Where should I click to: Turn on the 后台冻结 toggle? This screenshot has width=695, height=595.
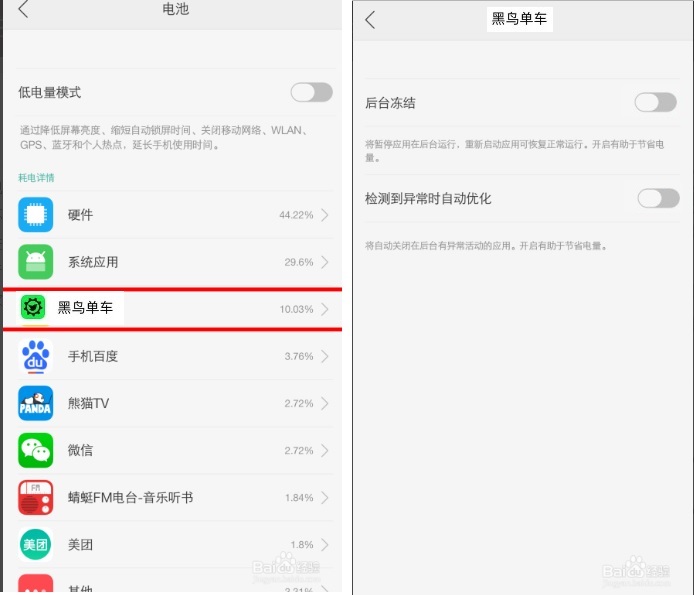point(656,102)
